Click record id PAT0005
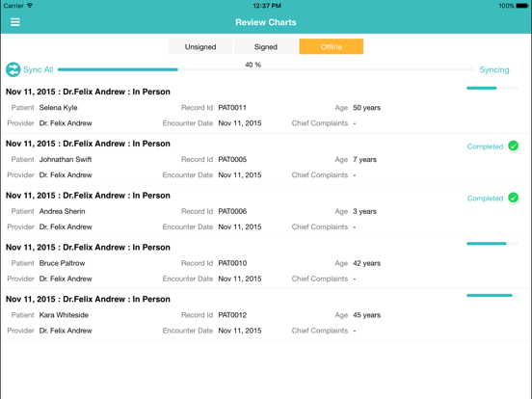 pyautogui.click(x=232, y=159)
